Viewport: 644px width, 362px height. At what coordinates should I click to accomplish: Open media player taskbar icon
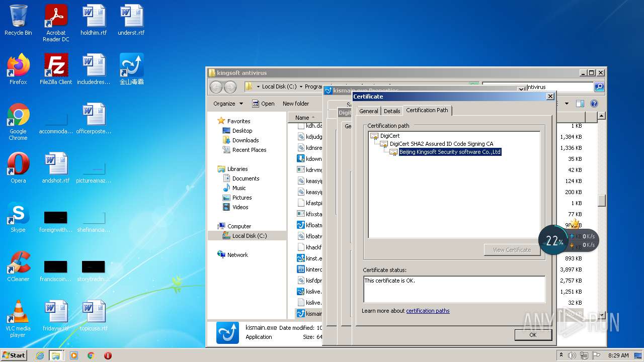(74, 355)
